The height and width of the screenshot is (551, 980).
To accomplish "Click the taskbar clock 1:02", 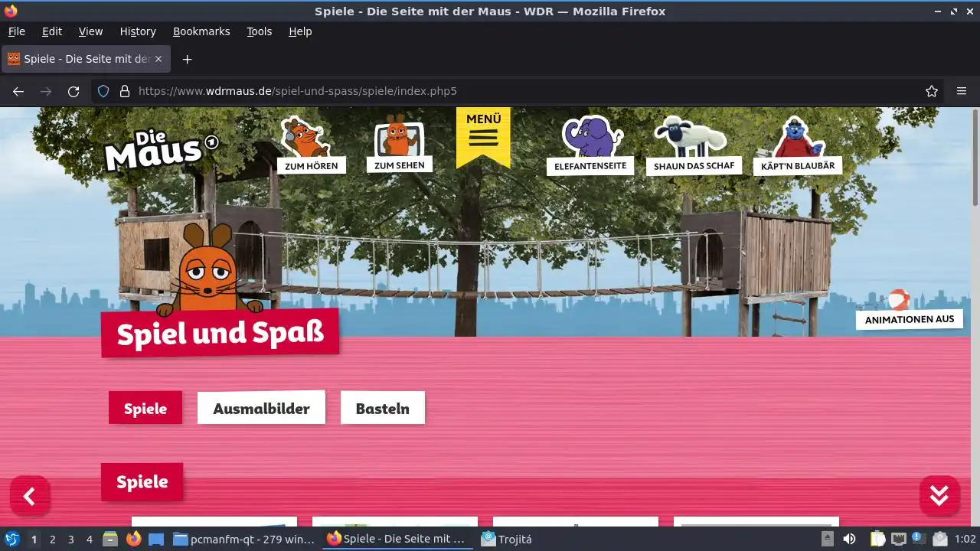I will pyautogui.click(x=965, y=540).
